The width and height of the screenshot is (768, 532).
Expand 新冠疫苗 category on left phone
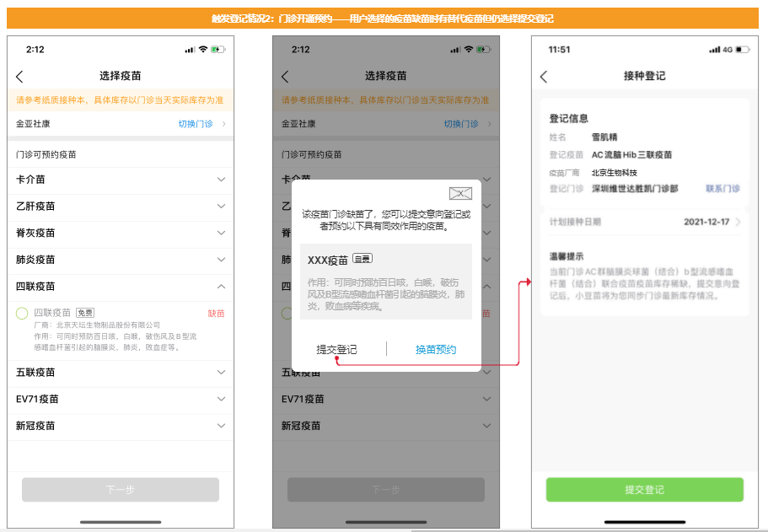[x=221, y=427]
